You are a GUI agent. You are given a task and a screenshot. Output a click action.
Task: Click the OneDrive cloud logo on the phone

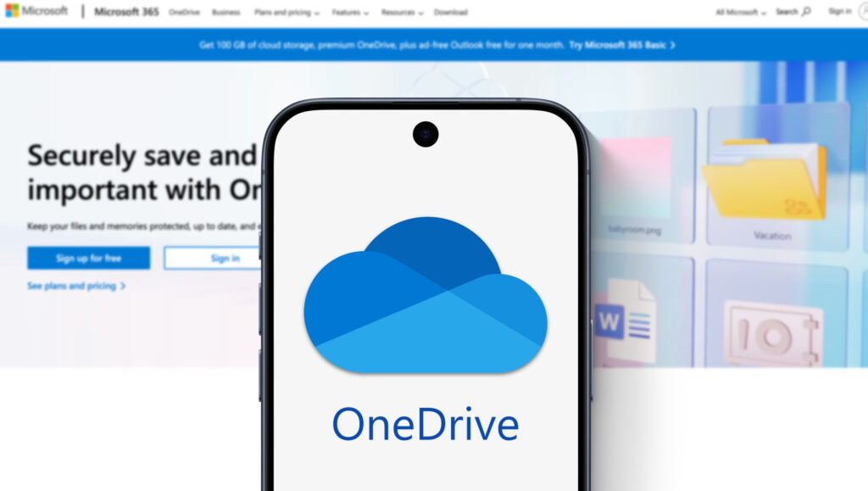click(x=426, y=294)
